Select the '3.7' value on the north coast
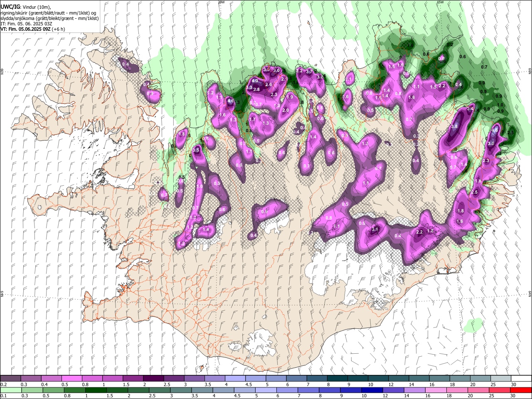Image resolution: width=532 pixels, height=399 pixels. point(309,71)
